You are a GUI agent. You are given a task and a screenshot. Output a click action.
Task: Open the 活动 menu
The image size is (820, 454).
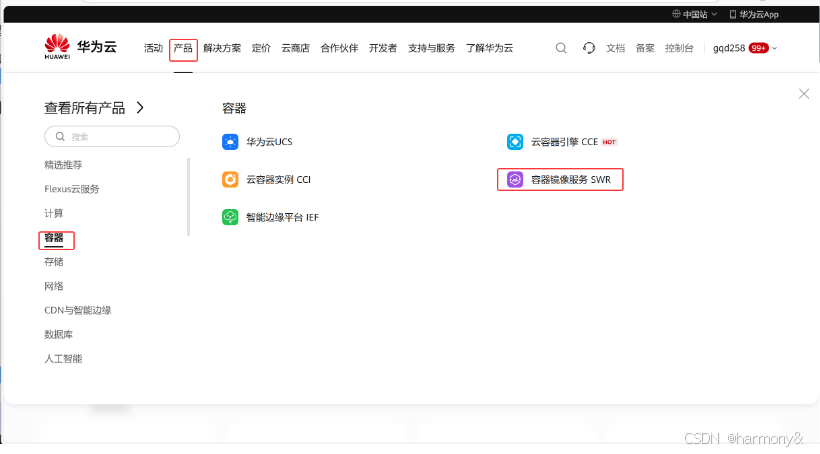(x=153, y=48)
